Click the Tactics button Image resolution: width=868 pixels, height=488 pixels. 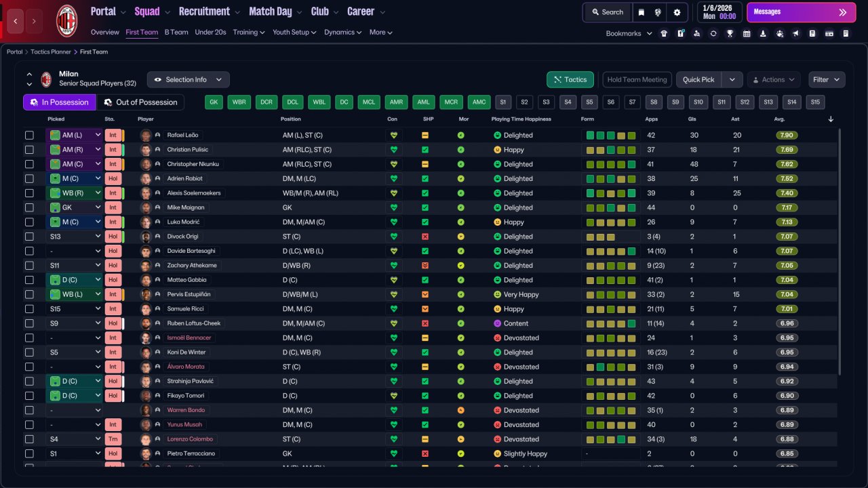click(x=570, y=79)
